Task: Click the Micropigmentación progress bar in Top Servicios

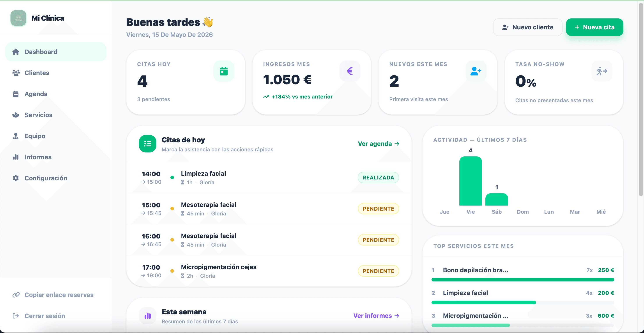Action: (x=523, y=325)
